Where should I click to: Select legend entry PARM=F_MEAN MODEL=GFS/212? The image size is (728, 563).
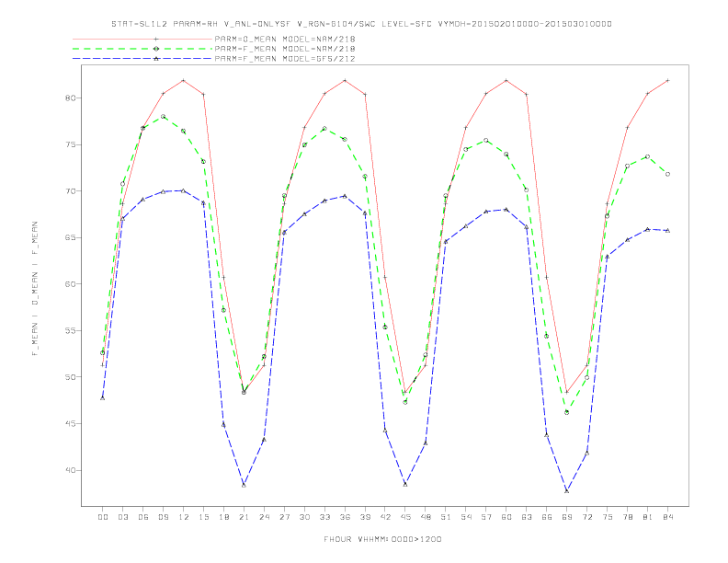pos(285,59)
